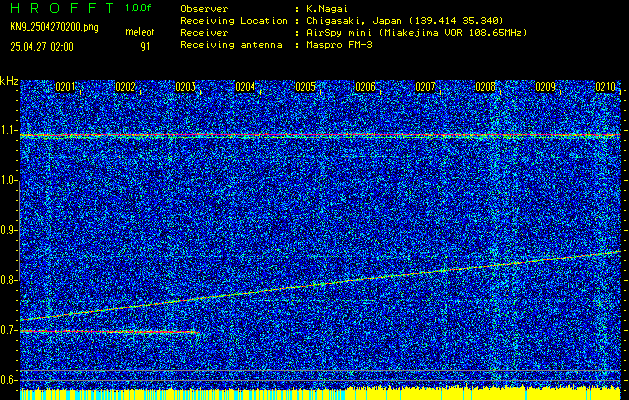The width and height of the screenshot is (629, 400).
Task: Click the Observer field label
Action: (204, 9)
